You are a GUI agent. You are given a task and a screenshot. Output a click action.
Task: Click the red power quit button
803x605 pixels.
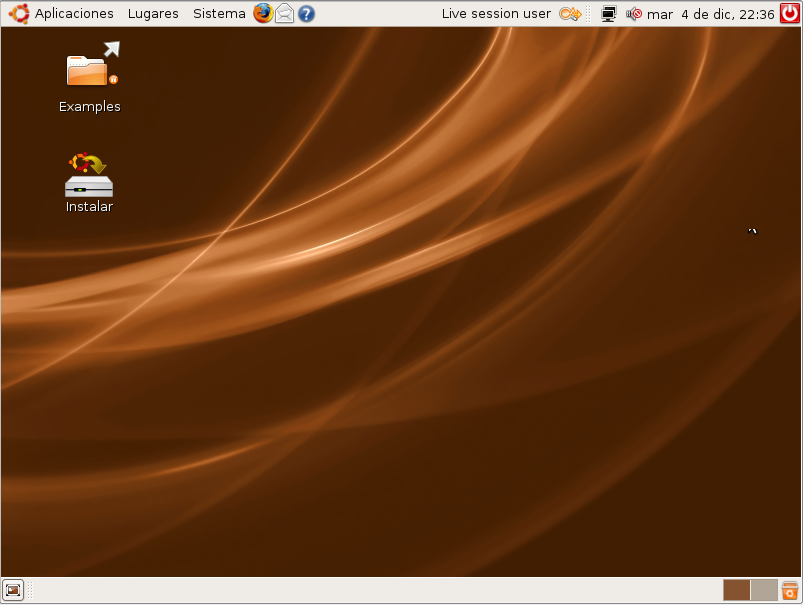click(790, 13)
